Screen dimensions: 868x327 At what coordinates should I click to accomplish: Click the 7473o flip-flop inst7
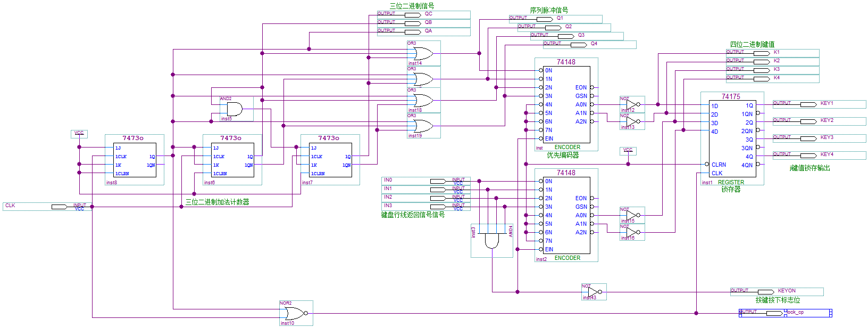tap(330, 160)
